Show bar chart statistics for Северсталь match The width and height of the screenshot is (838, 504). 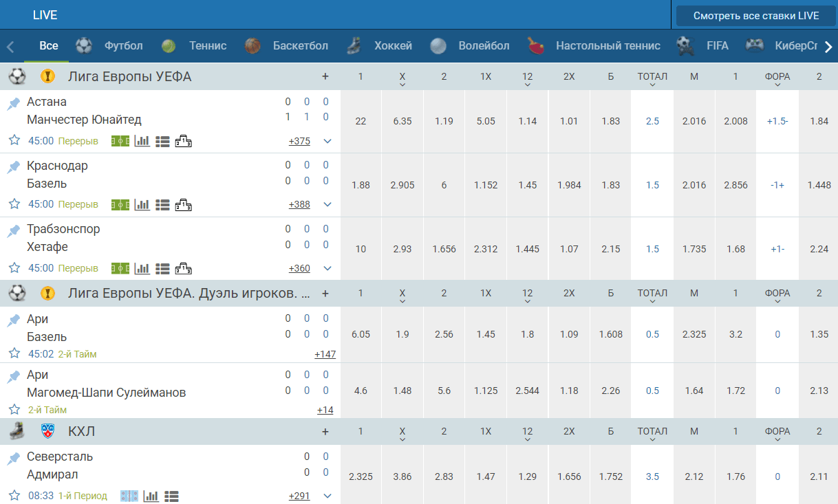[x=151, y=496]
